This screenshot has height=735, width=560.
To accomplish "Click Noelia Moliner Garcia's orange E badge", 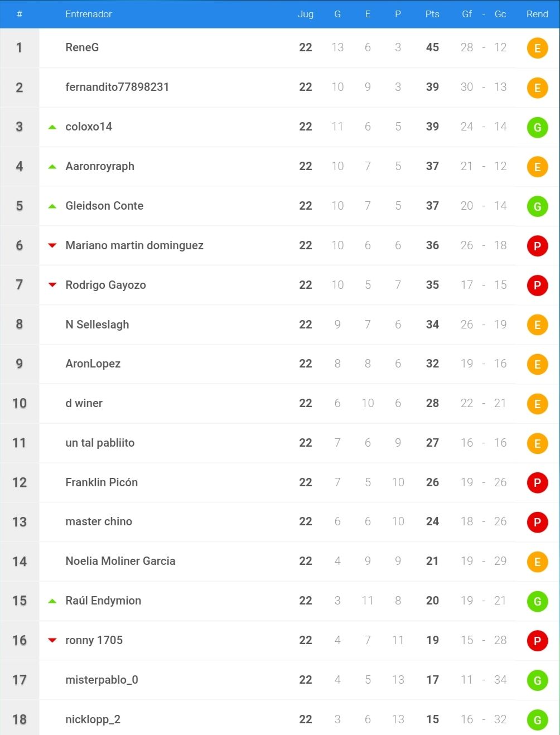I will [x=537, y=562].
